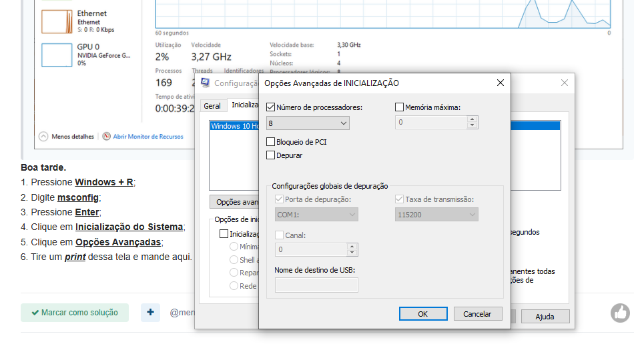The width and height of the screenshot is (644, 346).
Task: Click the thumbs-up like icon
Action: tap(620, 313)
